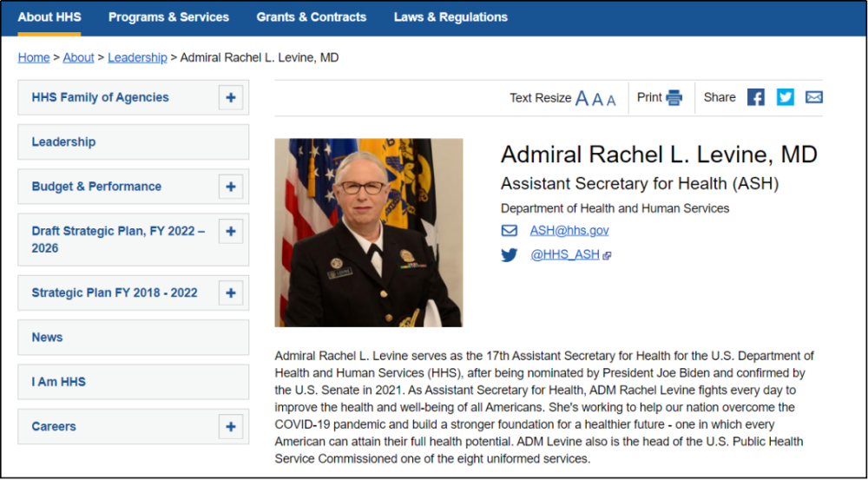Expand Budget & Performance plus button
The height and width of the screenshot is (480, 868).
tap(231, 187)
